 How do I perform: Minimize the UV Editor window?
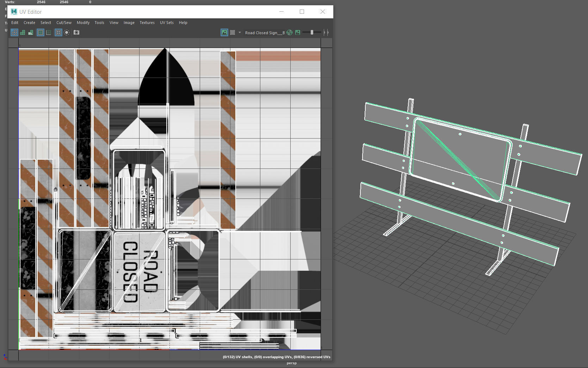point(281,12)
